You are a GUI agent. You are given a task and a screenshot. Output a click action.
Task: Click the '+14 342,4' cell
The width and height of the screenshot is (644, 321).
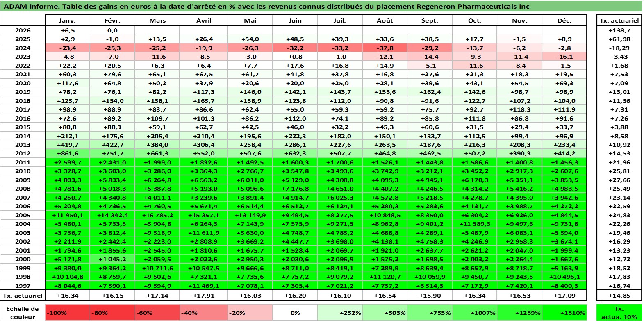coord(112,215)
